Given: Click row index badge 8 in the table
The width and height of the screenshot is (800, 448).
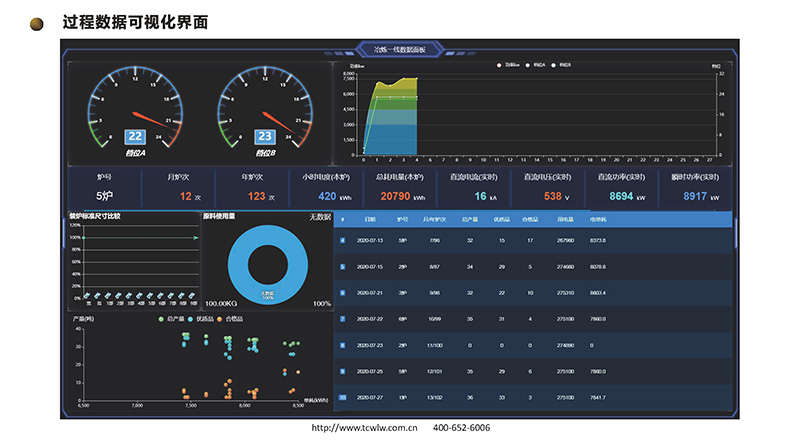Looking at the screenshot, I should point(342,345).
